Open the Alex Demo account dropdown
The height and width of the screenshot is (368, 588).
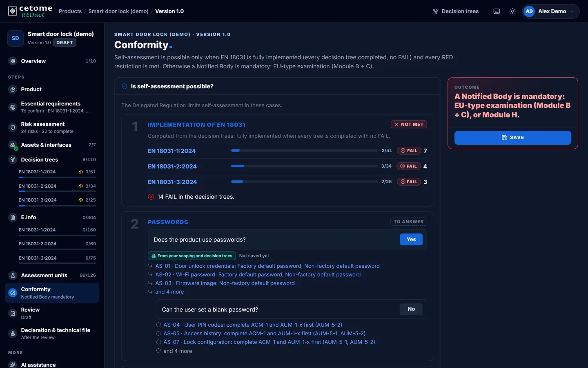(x=551, y=11)
